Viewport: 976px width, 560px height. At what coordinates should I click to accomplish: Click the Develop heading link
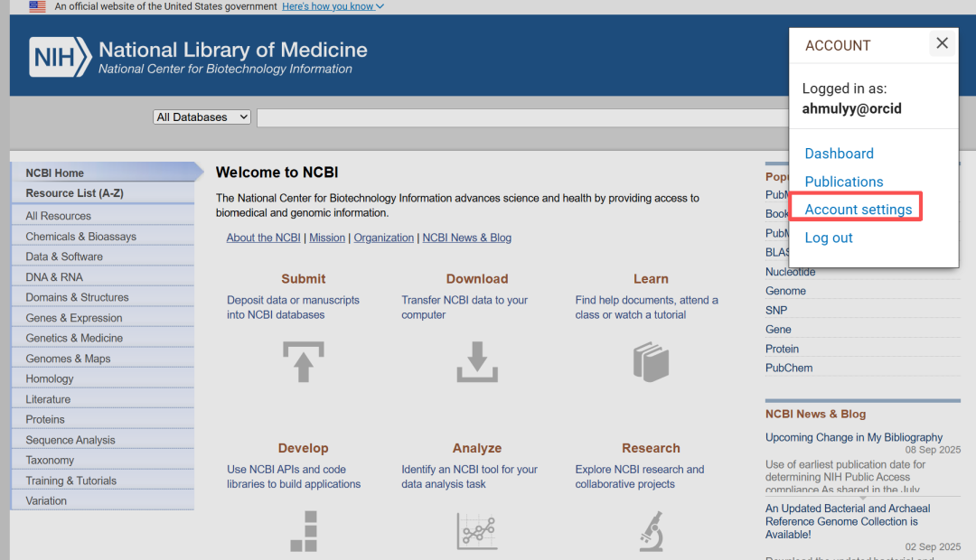pos(303,448)
